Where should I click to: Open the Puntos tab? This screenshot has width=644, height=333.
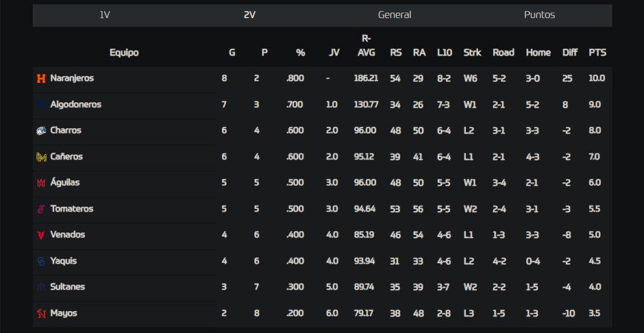coord(540,15)
